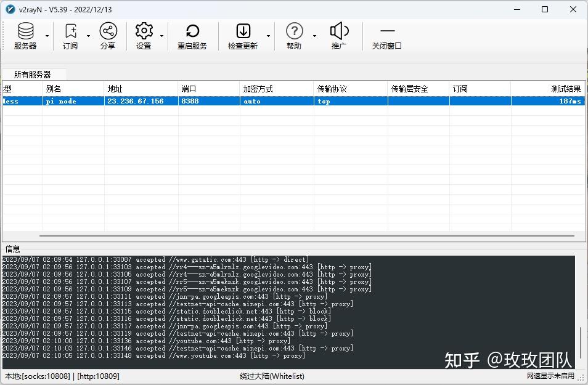The height and width of the screenshot is (385, 588).
Task: Expand the dropdown arrow beside 设置
Action: 162,36
